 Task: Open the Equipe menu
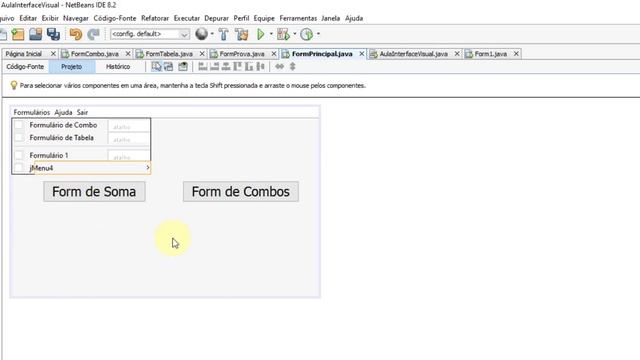tap(264, 18)
